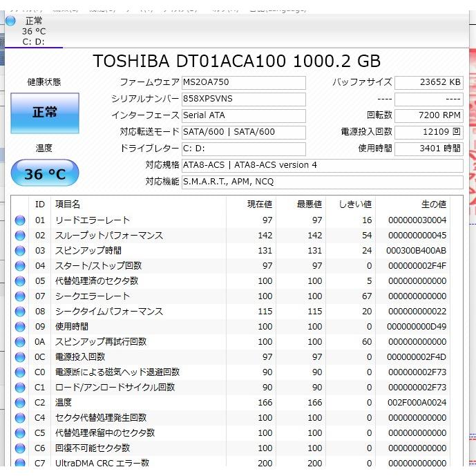
Task: Click the status icon in row C6
Action: [20, 448]
